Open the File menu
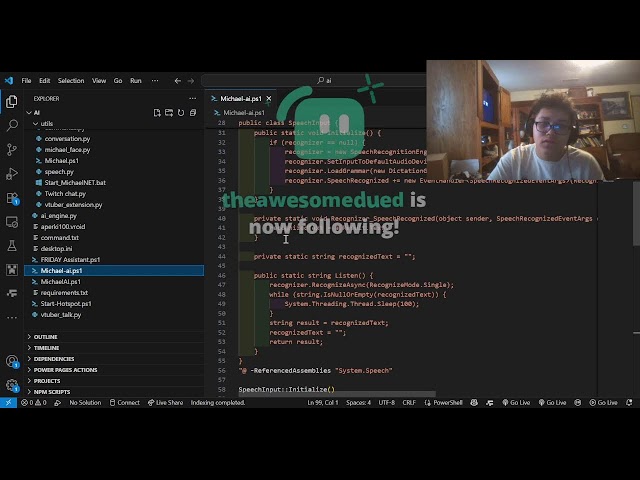This screenshot has height=480, width=640. click(x=27, y=81)
